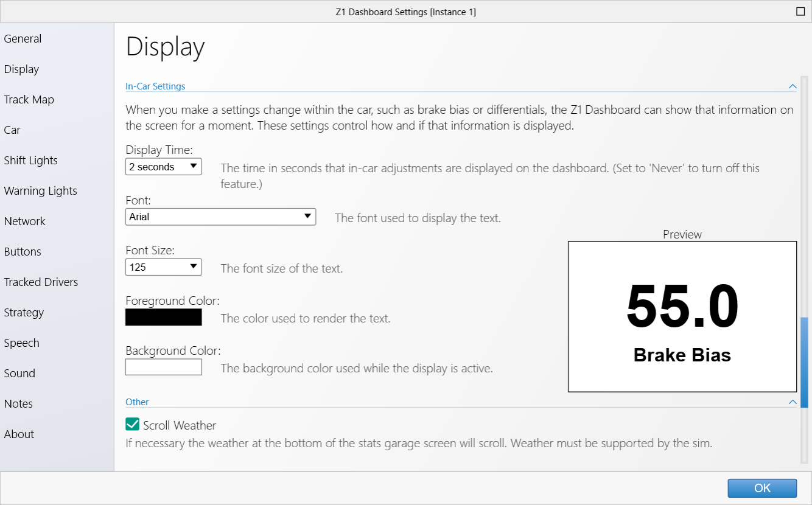Go to Network settings
This screenshot has height=505, width=812.
pyautogui.click(x=24, y=221)
